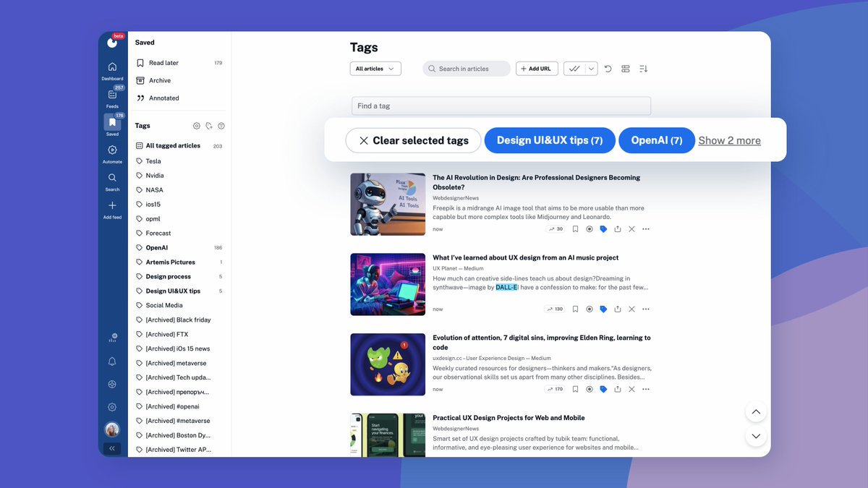Screen dimensions: 868x488
Task: Click the 30 trending score on AI Revolution
Action: coord(556,229)
